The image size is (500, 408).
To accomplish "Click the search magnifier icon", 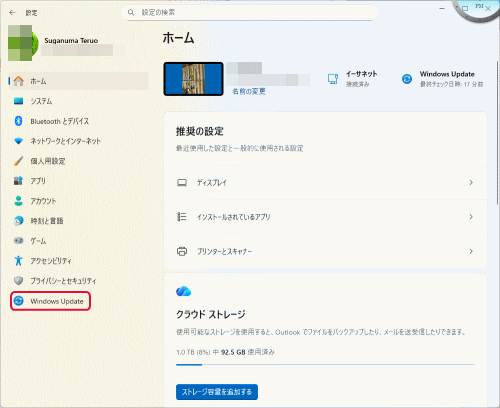I will click(x=131, y=12).
